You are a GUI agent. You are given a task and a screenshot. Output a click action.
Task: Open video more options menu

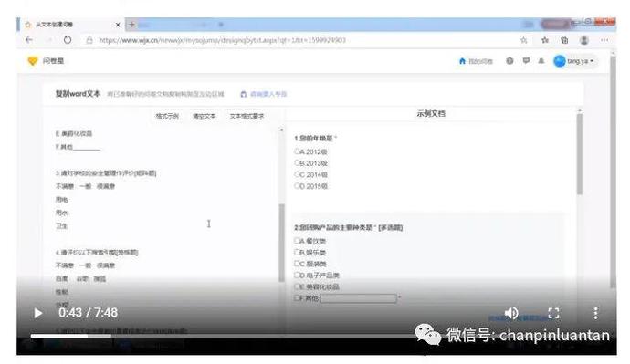coord(595,313)
